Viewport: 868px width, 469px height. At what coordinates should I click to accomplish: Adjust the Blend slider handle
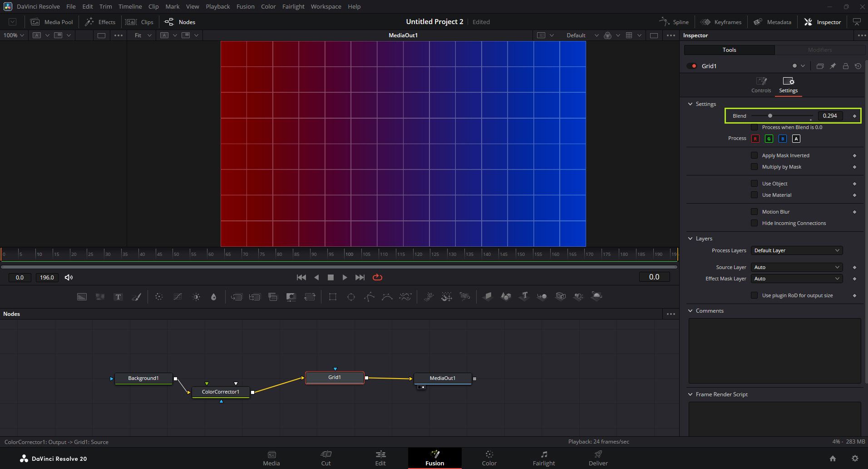(x=770, y=116)
